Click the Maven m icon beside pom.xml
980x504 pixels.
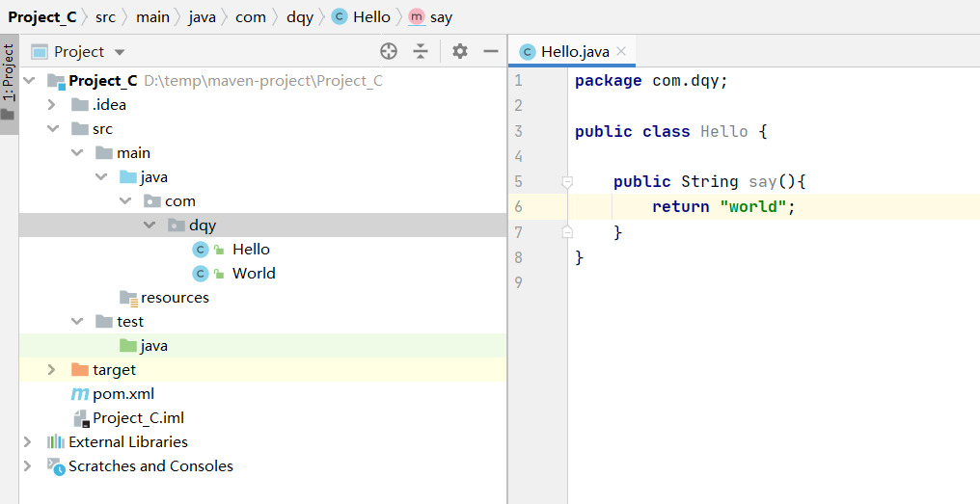pos(79,394)
